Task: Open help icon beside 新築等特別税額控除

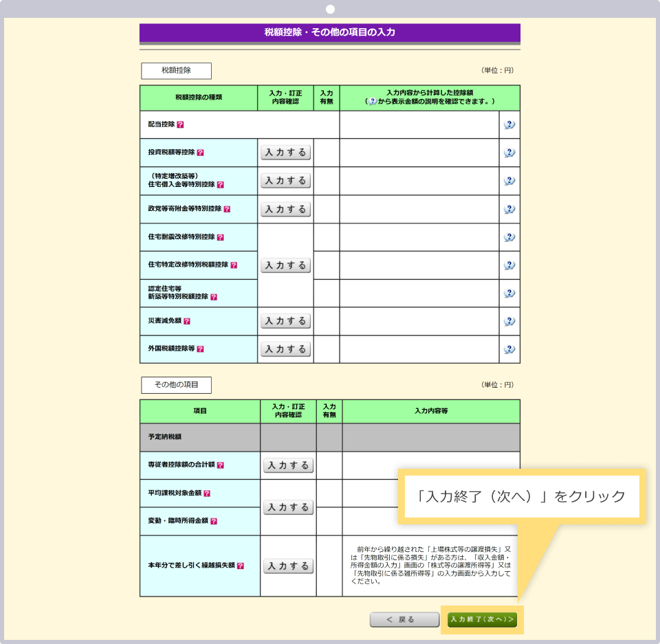Action: [x=213, y=297]
